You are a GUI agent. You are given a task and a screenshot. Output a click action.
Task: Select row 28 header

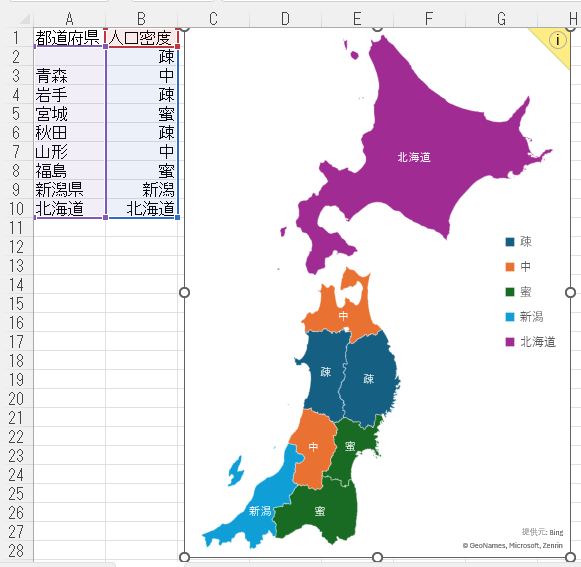point(16,551)
